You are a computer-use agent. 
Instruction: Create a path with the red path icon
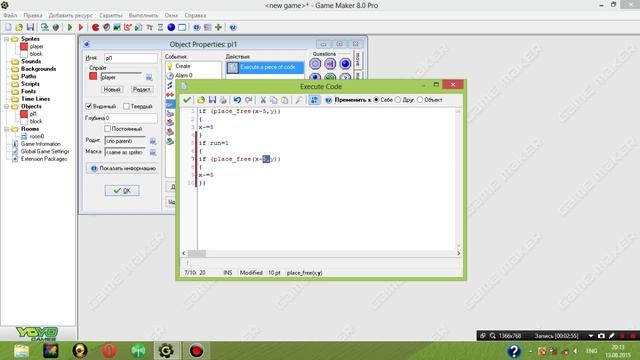tap(128, 27)
